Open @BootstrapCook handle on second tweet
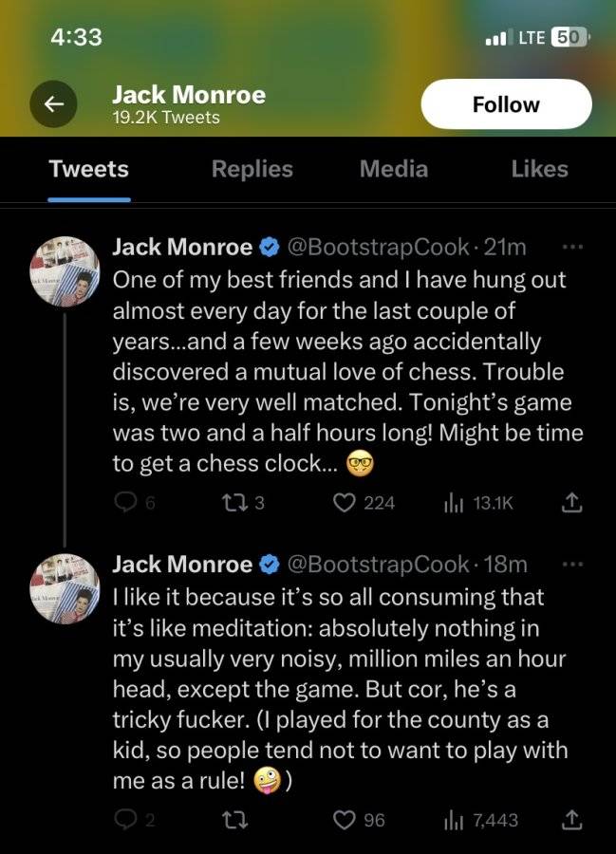 pyautogui.click(x=378, y=565)
